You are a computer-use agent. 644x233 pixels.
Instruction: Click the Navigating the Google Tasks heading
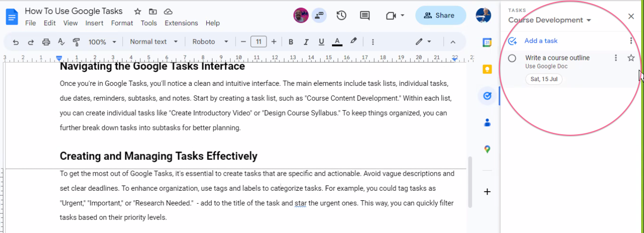pyautogui.click(x=152, y=66)
